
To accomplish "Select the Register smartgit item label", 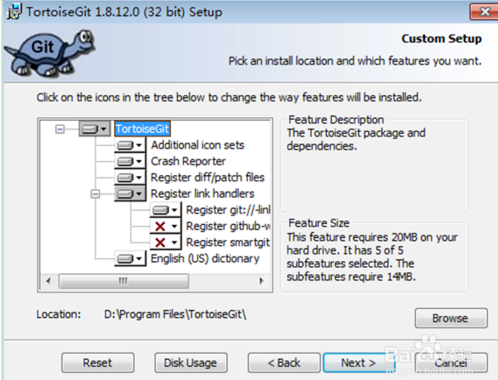I will pyautogui.click(x=228, y=242).
